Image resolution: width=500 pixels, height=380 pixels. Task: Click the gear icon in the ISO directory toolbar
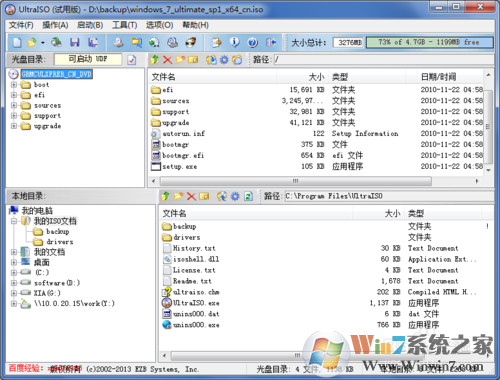[x=224, y=60]
